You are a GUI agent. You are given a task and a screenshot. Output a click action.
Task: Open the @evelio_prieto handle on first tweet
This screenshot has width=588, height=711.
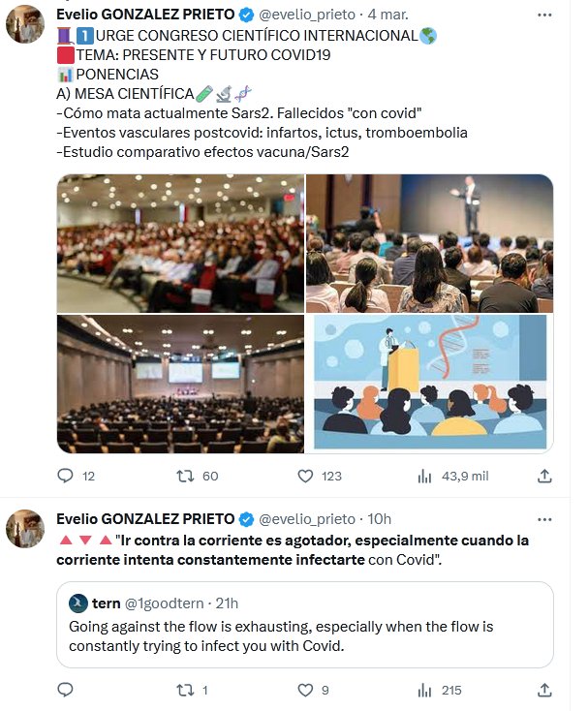(x=308, y=15)
